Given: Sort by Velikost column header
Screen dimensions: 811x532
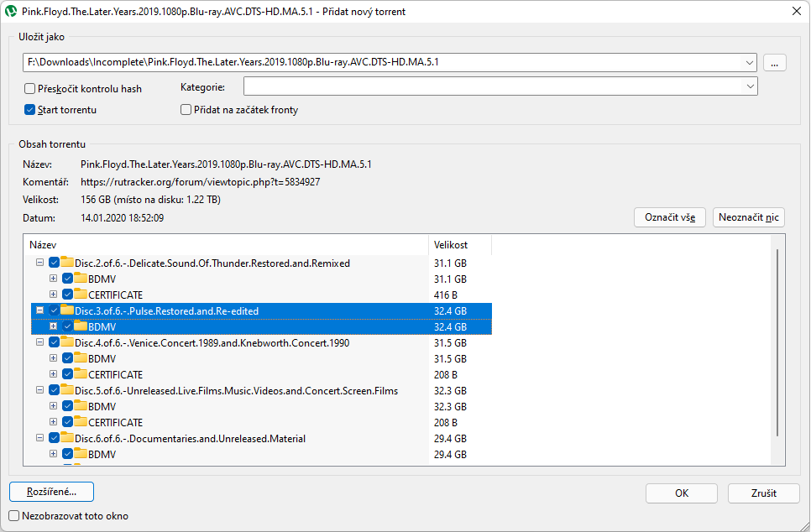Looking at the screenshot, I should point(460,245).
